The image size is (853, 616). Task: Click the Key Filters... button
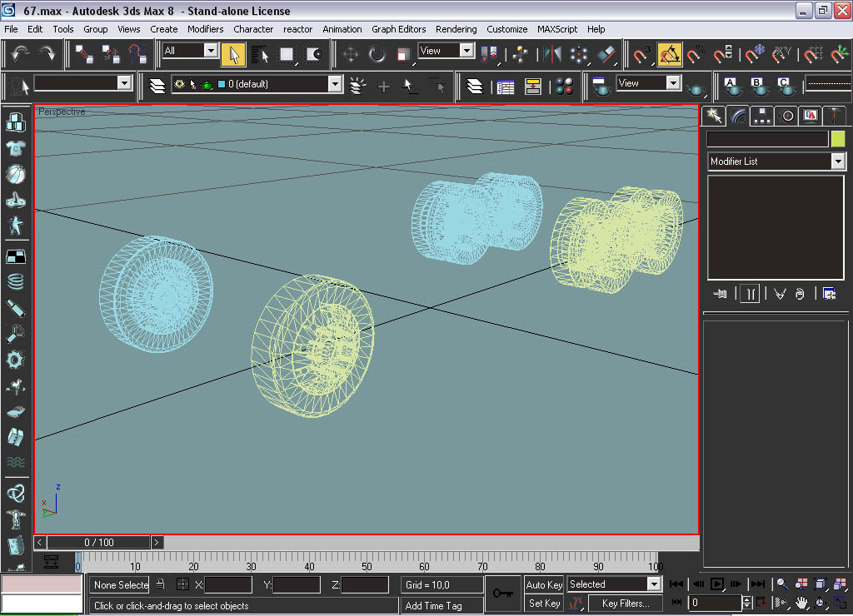point(625,604)
